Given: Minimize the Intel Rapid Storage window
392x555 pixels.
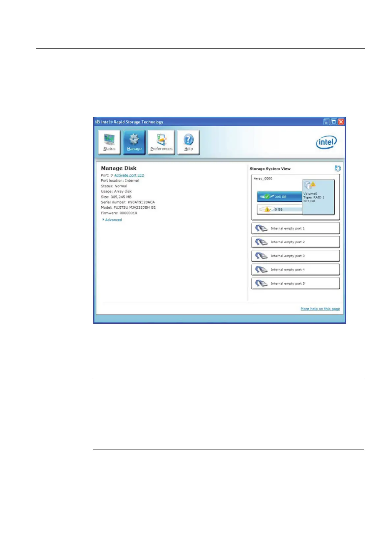Looking at the screenshot, I should (x=326, y=122).
